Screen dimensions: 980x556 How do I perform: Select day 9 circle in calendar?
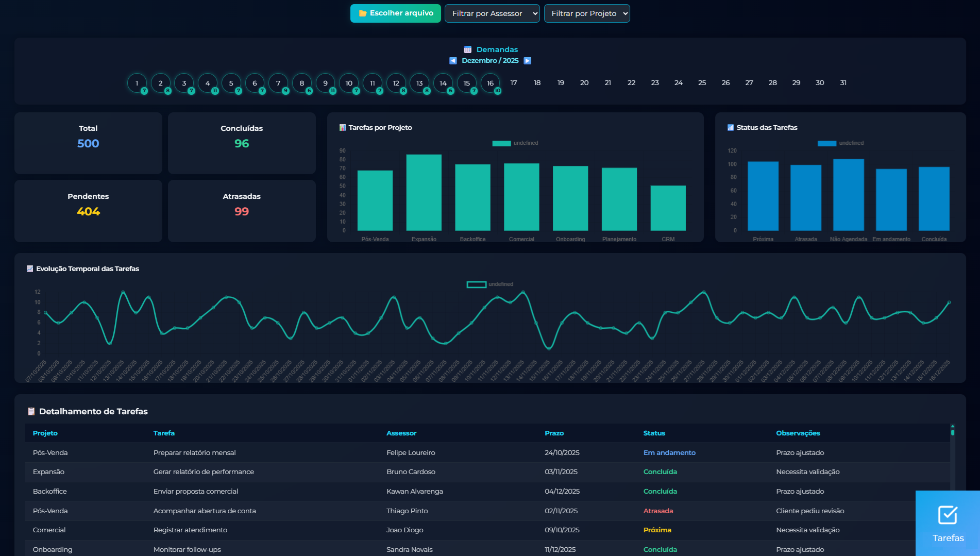tap(325, 83)
